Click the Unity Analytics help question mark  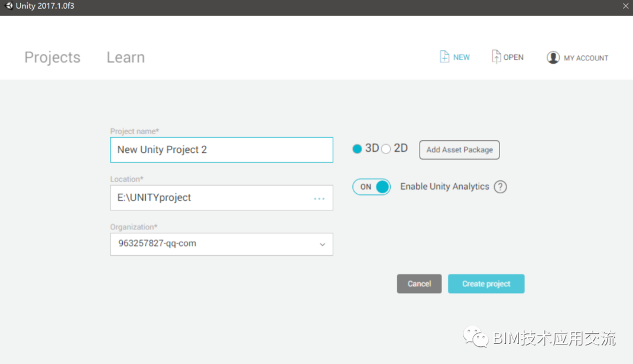coord(501,187)
